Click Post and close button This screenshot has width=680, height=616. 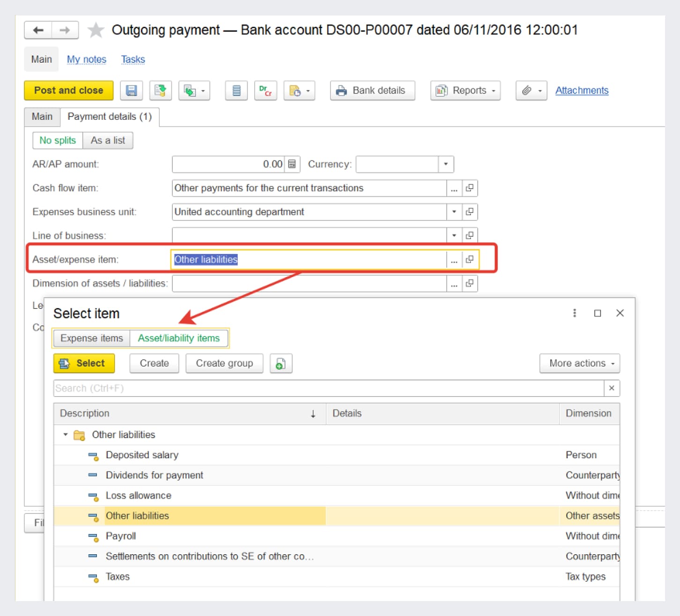(68, 91)
